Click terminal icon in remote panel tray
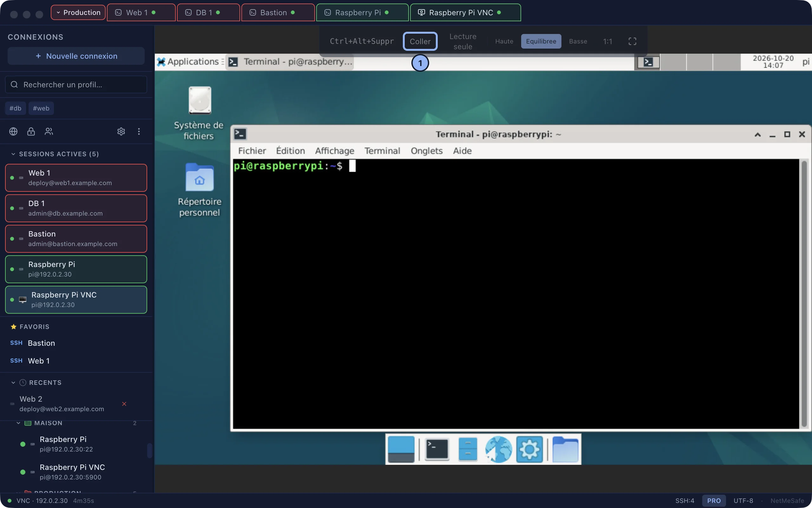 tap(648, 62)
